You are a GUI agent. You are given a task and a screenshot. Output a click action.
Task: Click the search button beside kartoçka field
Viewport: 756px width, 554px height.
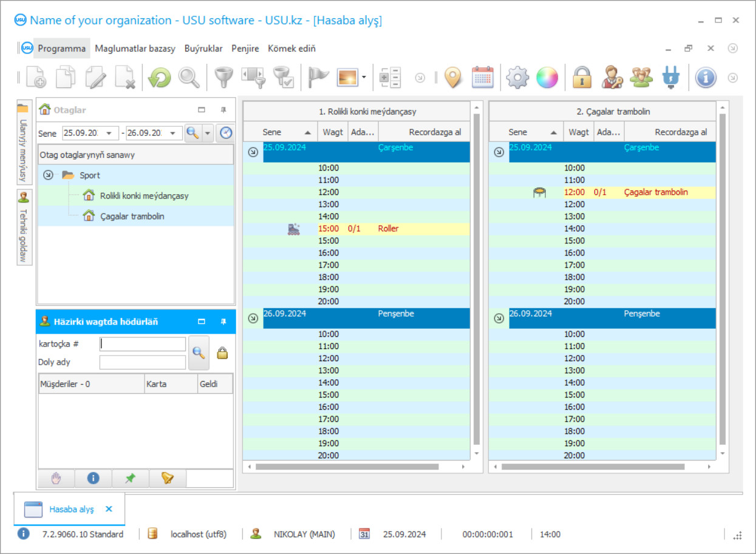pyautogui.click(x=199, y=353)
